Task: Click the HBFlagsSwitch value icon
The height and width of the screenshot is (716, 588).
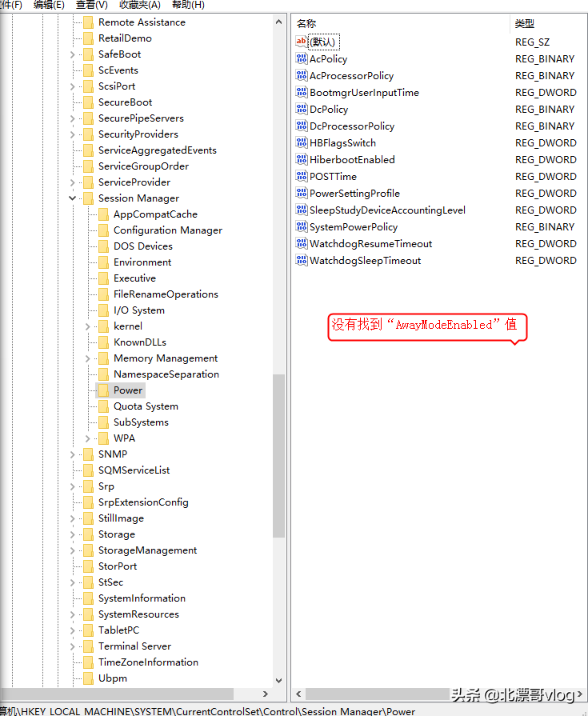Action: click(302, 142)
